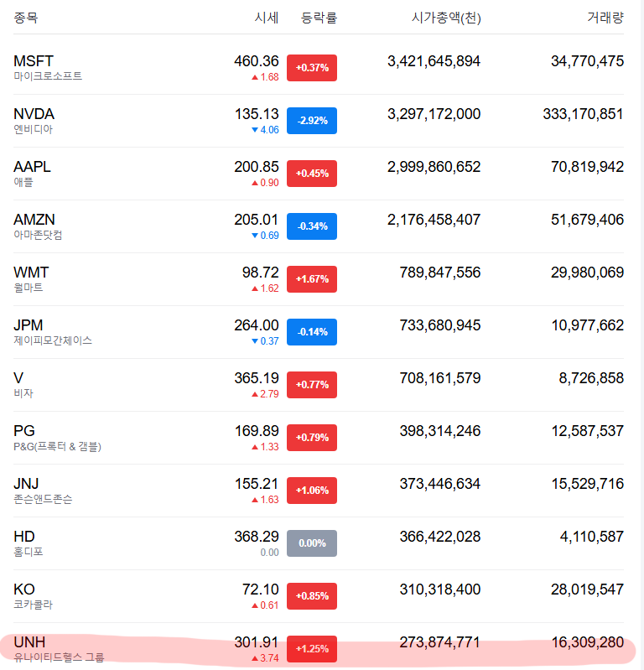The width and height of the screenshot is (644, 670).
Task: Open the WMT stock entry
Action: tap(31, 273)
